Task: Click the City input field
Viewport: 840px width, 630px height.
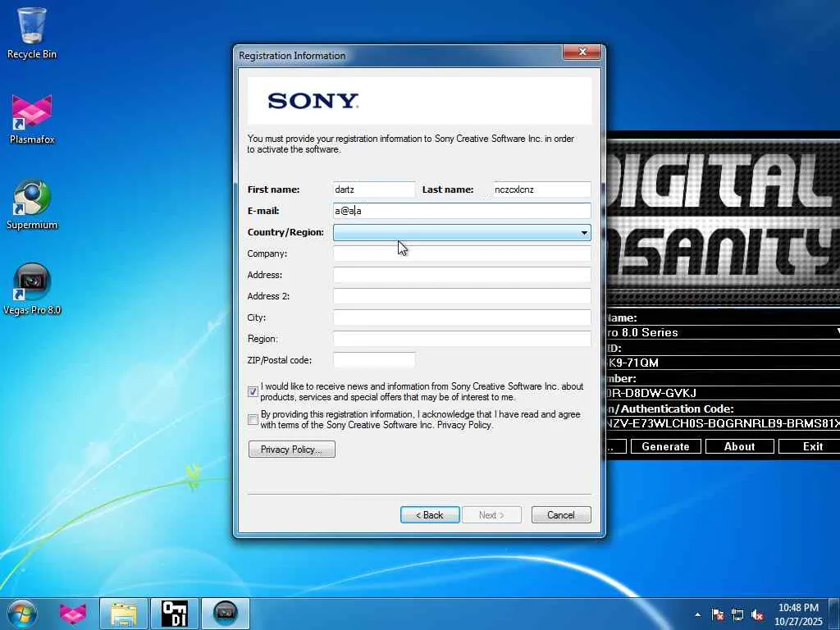Action: click(x=462, y=317)
